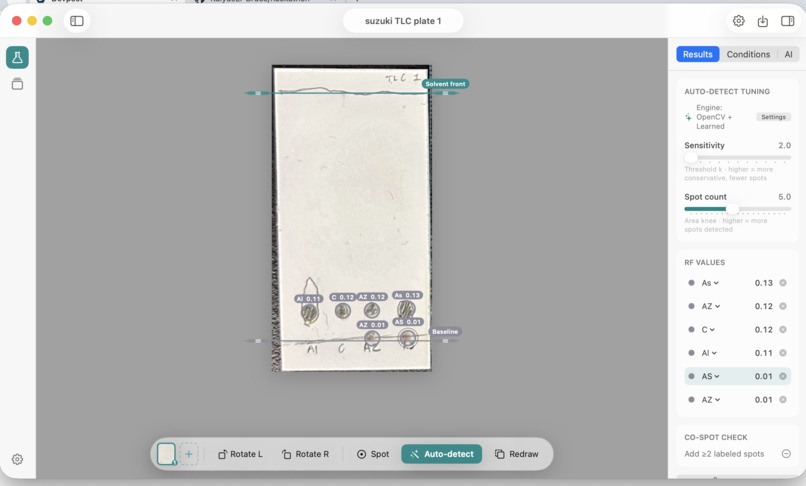Add a new plate with plus button

tap(189, 454)
